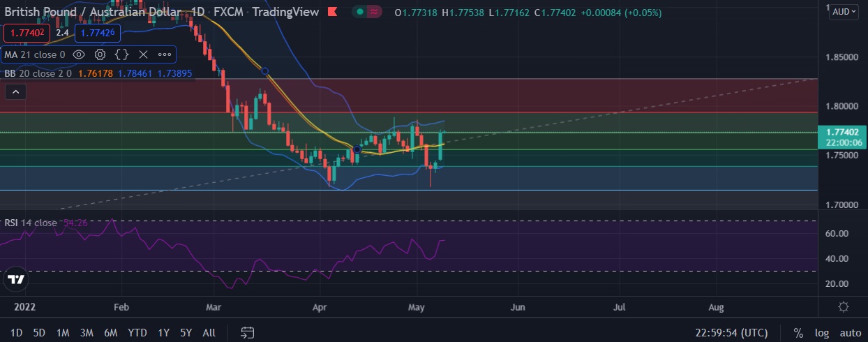
Task: Click the 1.85000 price axis label
Action: (844, 57)
